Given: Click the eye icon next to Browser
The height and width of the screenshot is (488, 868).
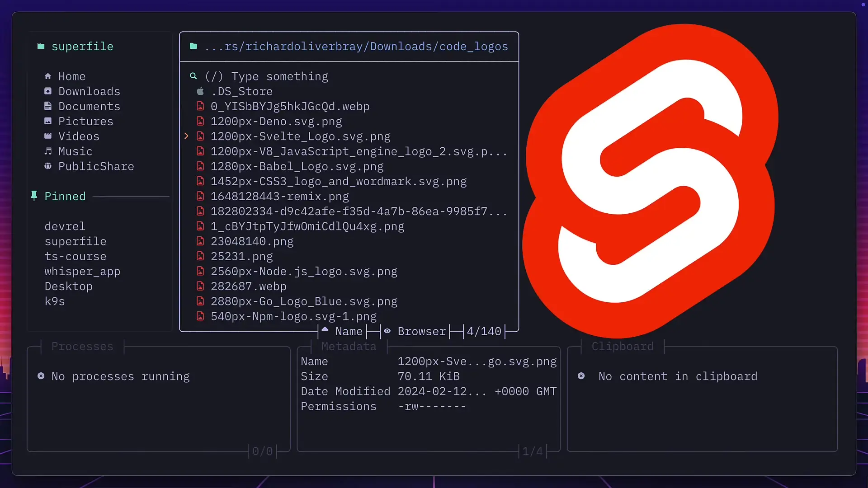Looking at the screenshot, I should coord(387,331).
